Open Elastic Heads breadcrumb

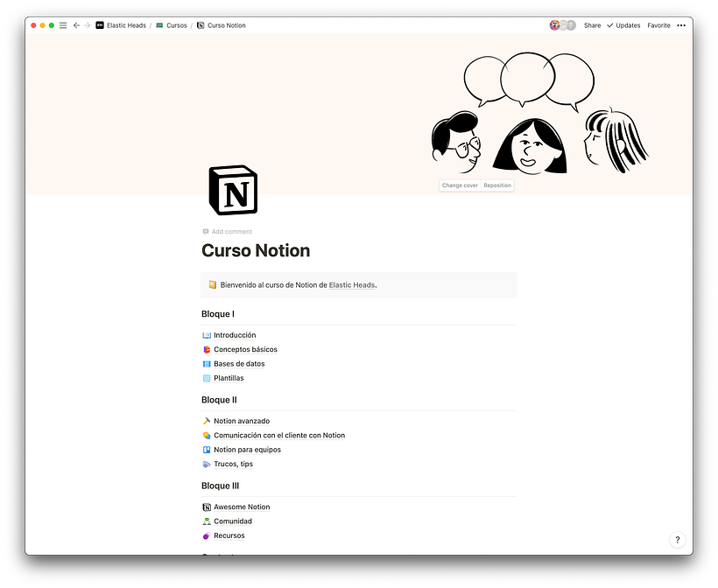pos(126,25)
